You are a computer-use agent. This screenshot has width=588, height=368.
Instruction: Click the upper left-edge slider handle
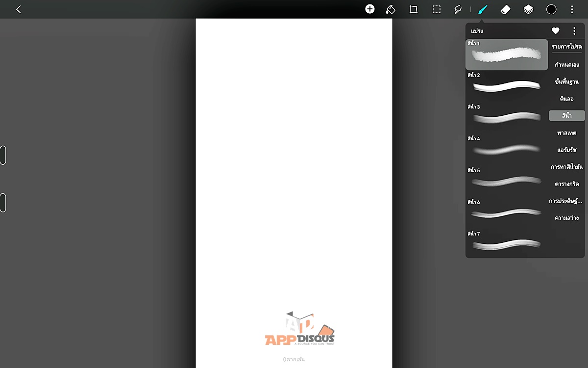[x=3, y=155]
